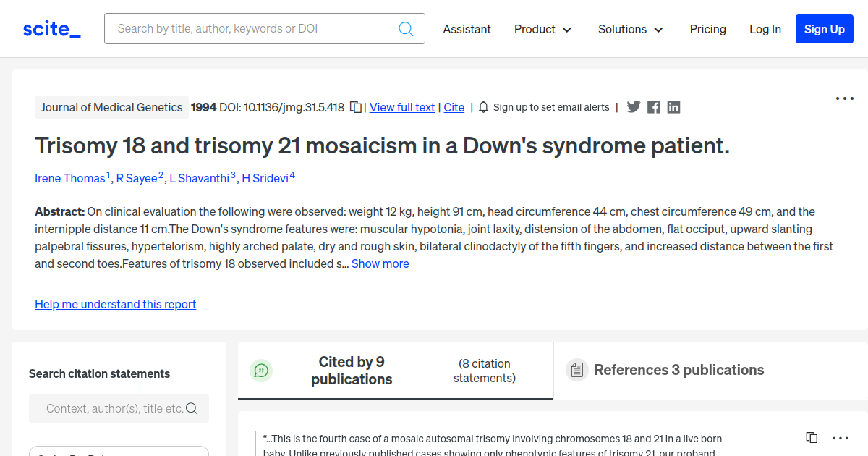This screenshot has height=456, width=868.
Task: Open citation statement's three-dot options menu
Action: click(x=840, y=438)
